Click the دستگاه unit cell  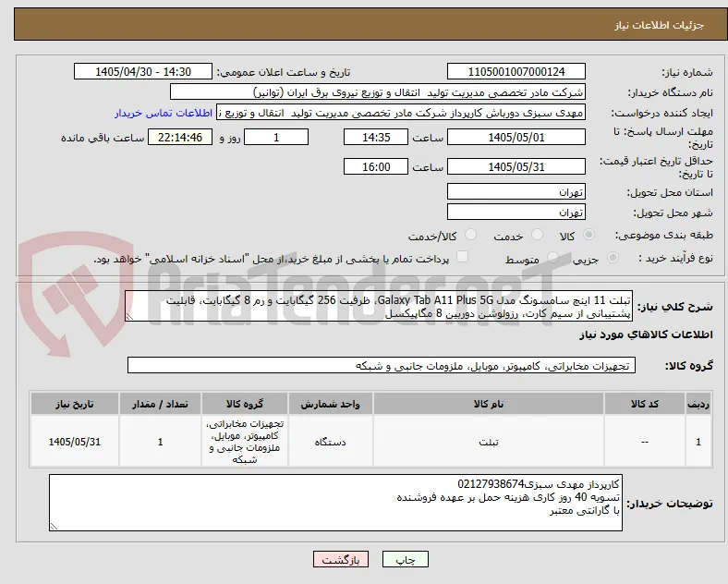(x=330, y=442)
